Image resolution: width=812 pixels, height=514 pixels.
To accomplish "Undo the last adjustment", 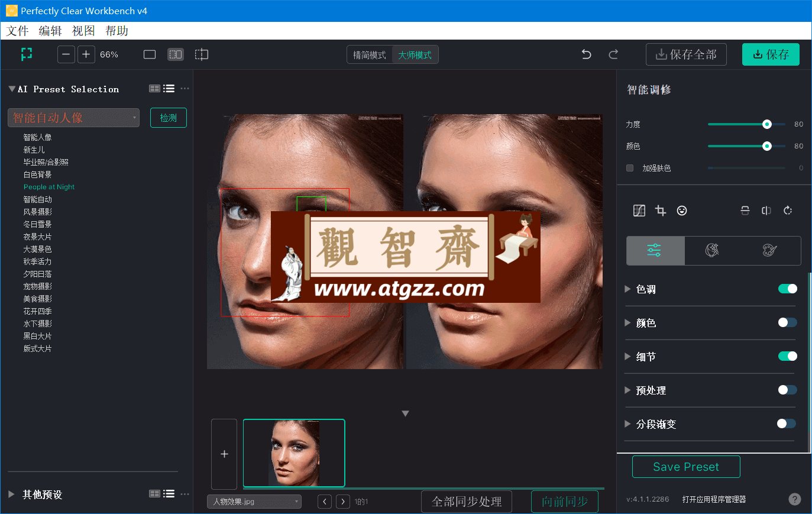I will pos(587,54).
